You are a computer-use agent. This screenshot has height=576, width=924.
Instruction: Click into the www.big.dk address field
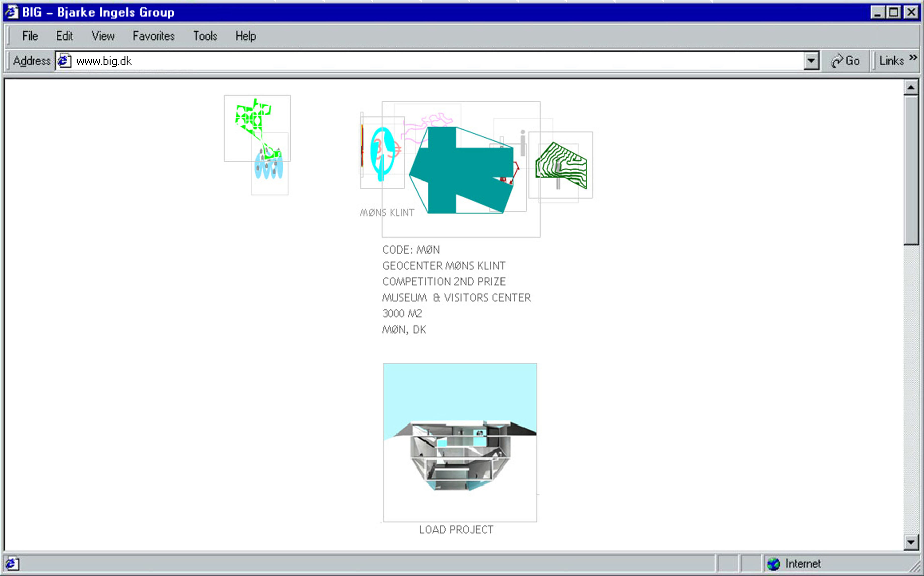(x=419, y=61)
